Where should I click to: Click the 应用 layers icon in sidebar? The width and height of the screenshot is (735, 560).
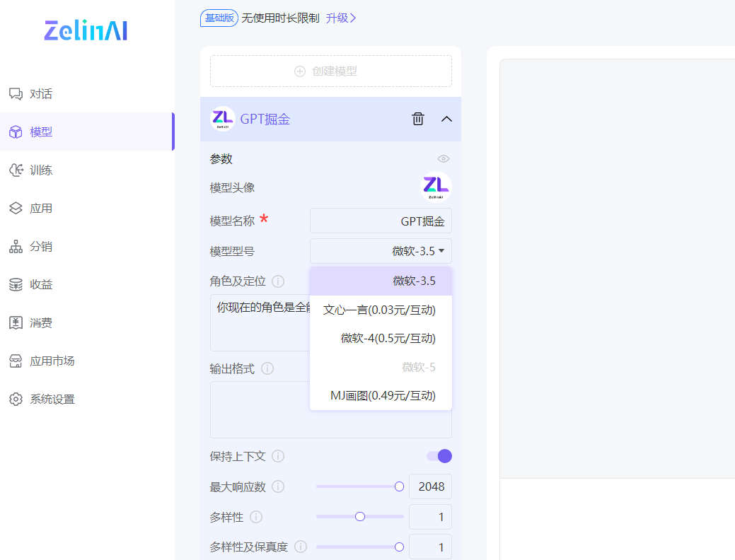[x=16, y=208]
